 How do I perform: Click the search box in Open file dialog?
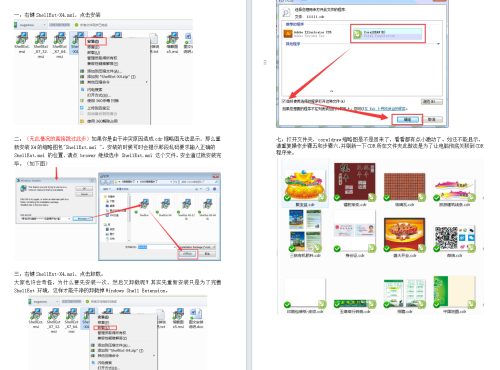coord(199,182)
